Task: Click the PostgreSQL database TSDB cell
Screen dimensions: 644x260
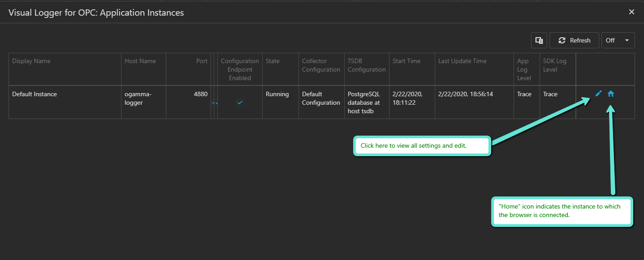Action: [364, 102]
